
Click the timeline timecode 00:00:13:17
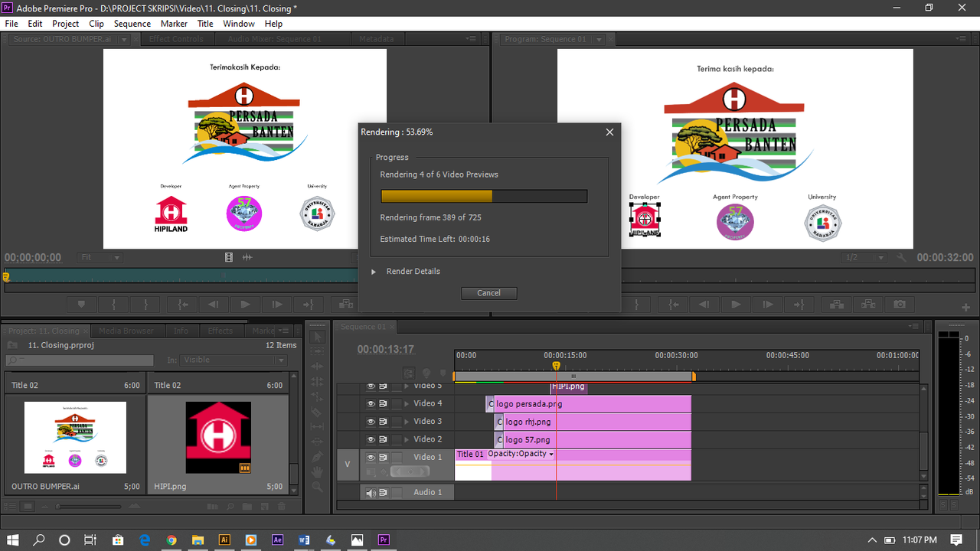pyautogui.click(x=385, y=350)
